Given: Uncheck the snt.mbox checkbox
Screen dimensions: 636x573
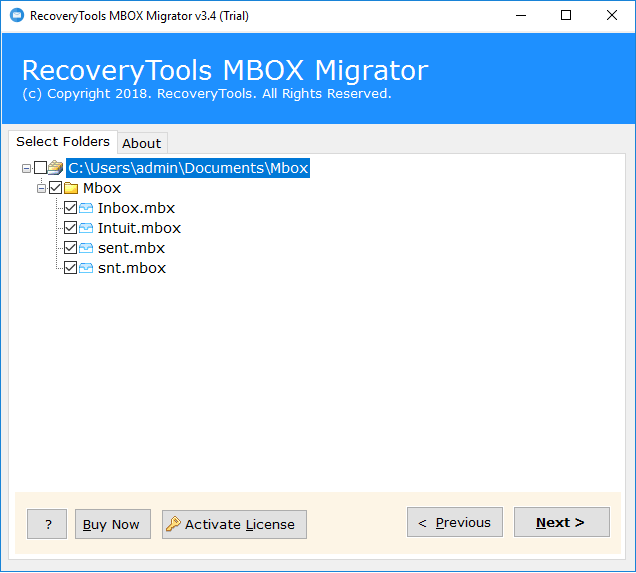Looking at the screenshot, I should pyautogui.click(x=71, y=268).
